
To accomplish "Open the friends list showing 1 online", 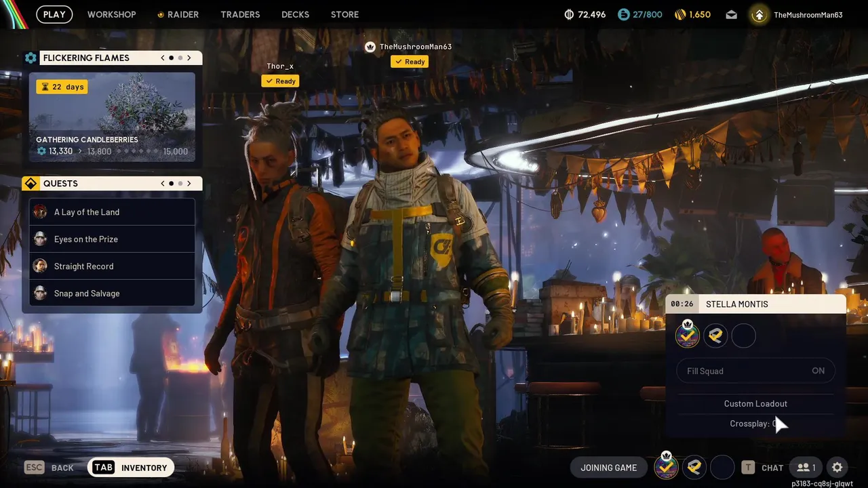I will (806, 467).
